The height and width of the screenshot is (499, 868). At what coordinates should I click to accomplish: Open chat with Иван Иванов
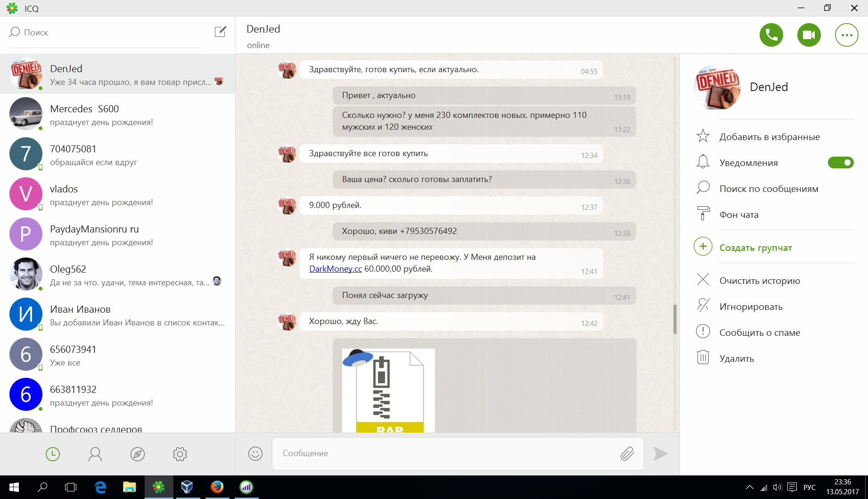click(118, 315)
